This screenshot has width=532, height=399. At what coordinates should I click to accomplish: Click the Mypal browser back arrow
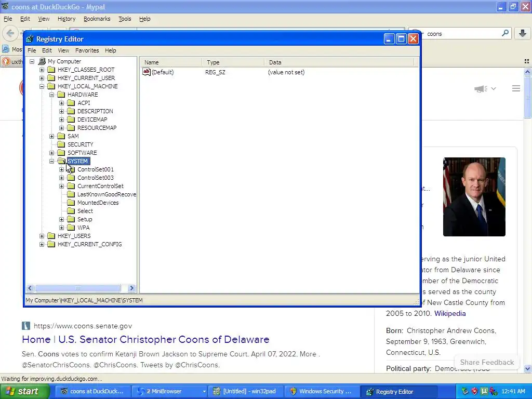click(10, 33)
